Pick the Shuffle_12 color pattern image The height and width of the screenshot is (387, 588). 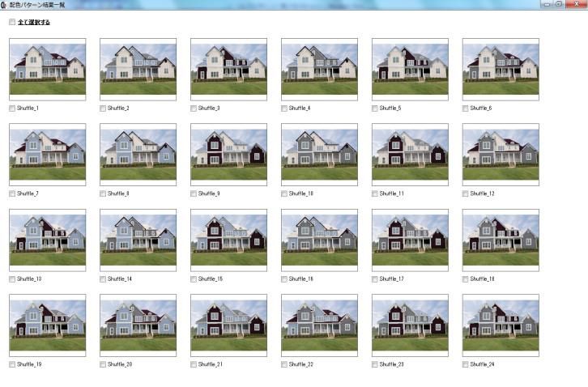pos(501,155)
